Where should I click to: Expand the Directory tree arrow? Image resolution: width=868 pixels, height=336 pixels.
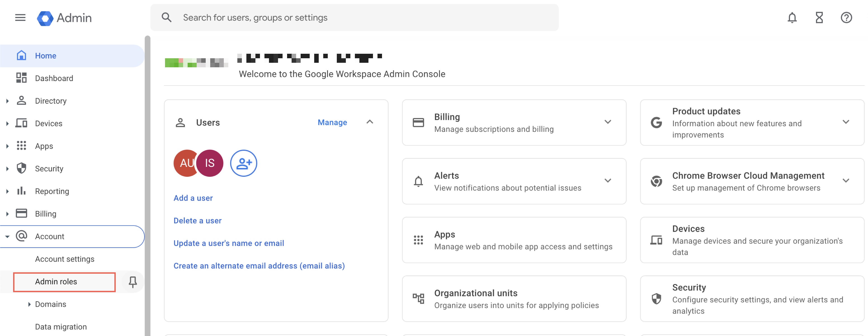coord(7,101)
